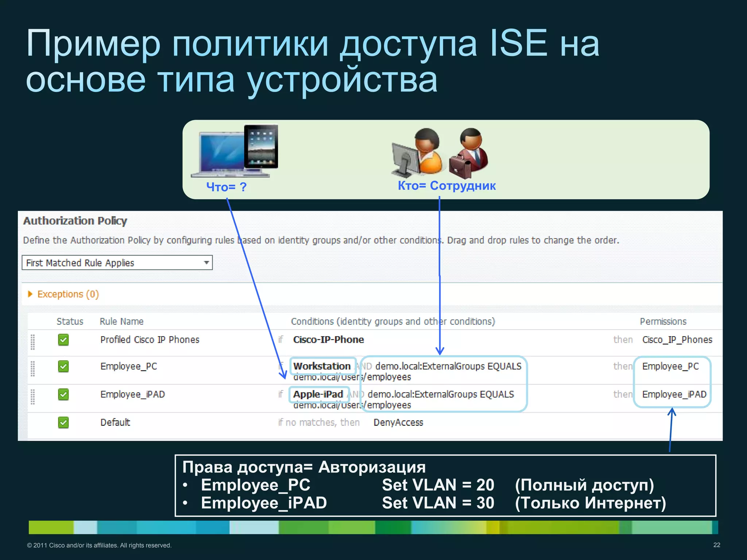Toggle status checkbox for Employee_PC rule

click(63, 366)
